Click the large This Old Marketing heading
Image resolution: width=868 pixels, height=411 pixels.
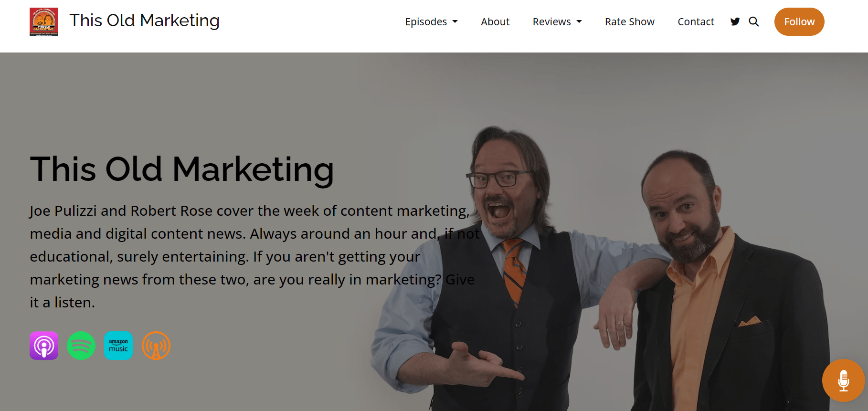click(182, 169)
